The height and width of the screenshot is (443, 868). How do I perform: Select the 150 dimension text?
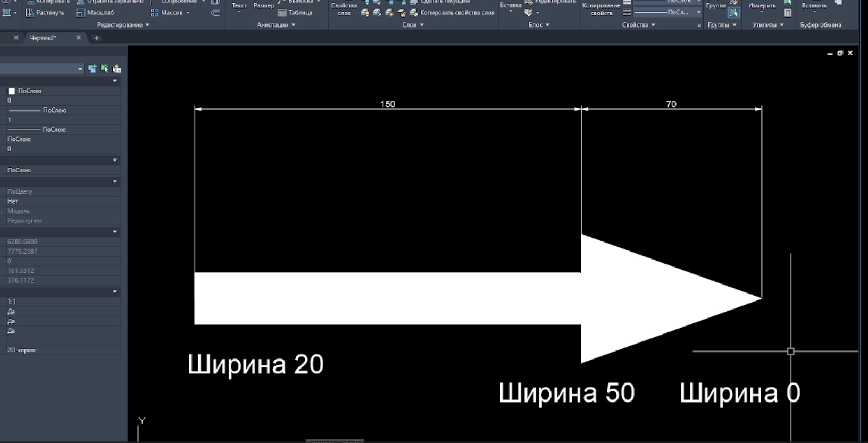(388, 104)
